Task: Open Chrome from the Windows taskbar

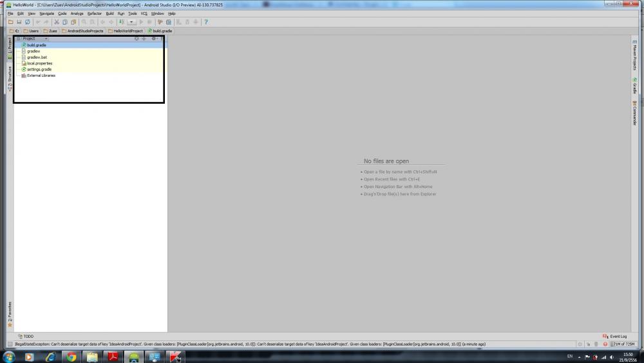Action: 71,357
